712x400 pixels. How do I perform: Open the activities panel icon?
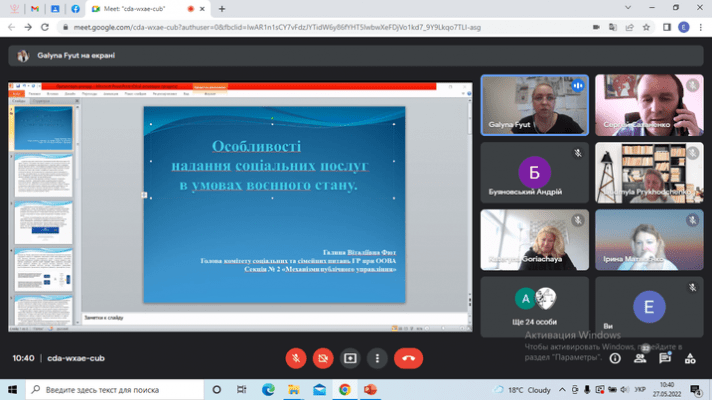[x=690, y=358]
